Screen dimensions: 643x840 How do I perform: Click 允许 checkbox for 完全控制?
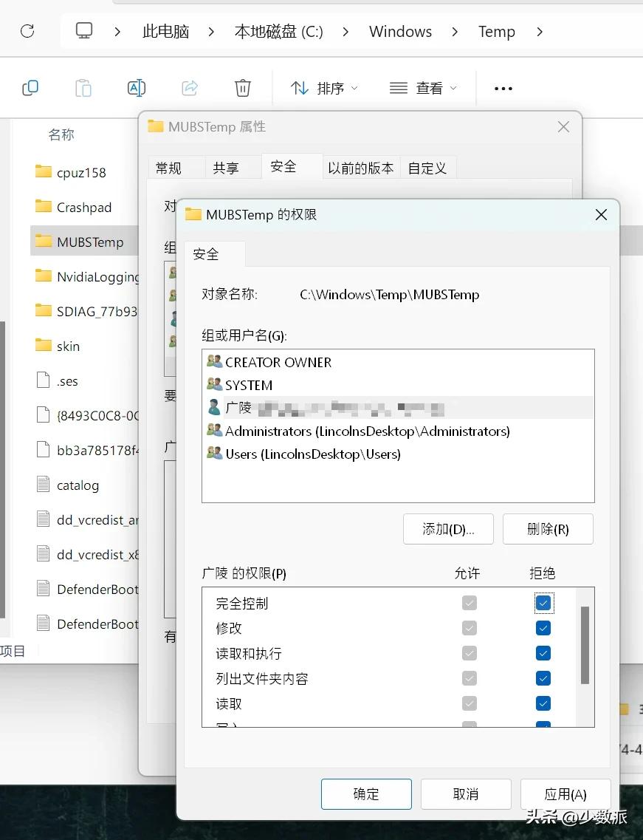tap(469, 603)
